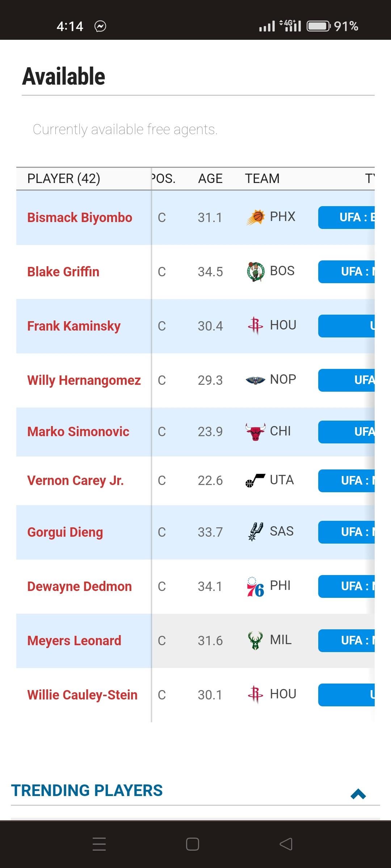Tap the Chicago Bulls logo icon

pyautogui.click(x=256, y=431)
